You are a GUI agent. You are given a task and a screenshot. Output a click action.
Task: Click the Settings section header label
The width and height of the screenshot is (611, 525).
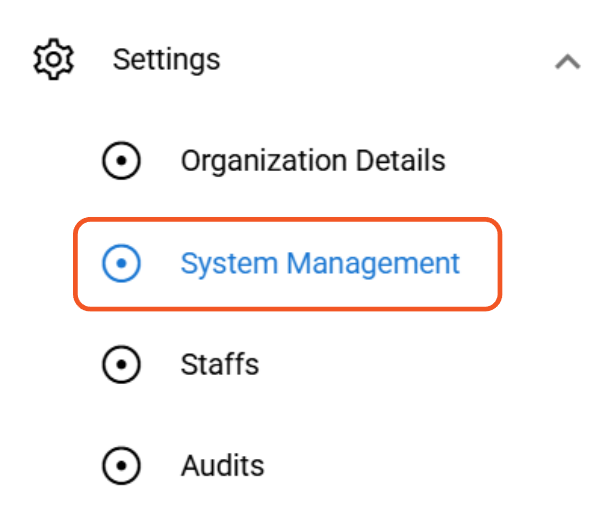click(166, 60)
